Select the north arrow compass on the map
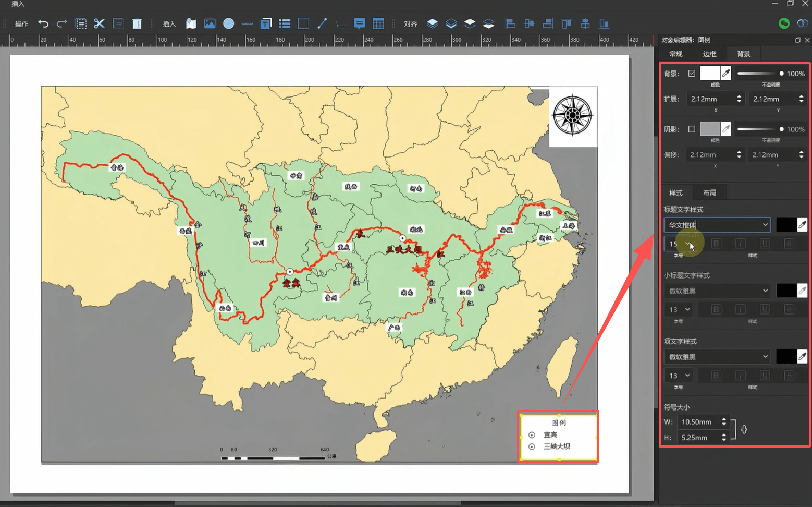812x507 pixels. tap(573, 116)
